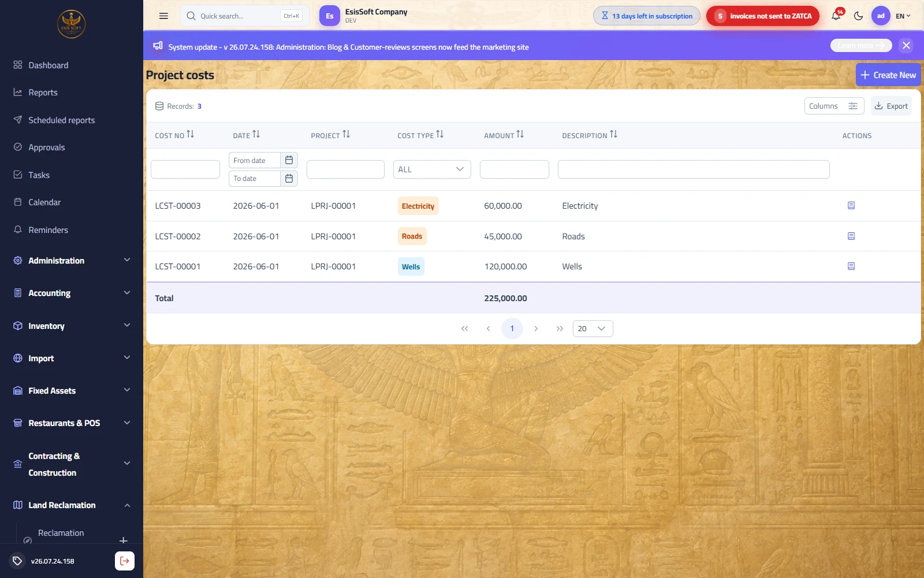
Task: Expand Contracting & Construction menu
Action: click(x=72, y=464)
